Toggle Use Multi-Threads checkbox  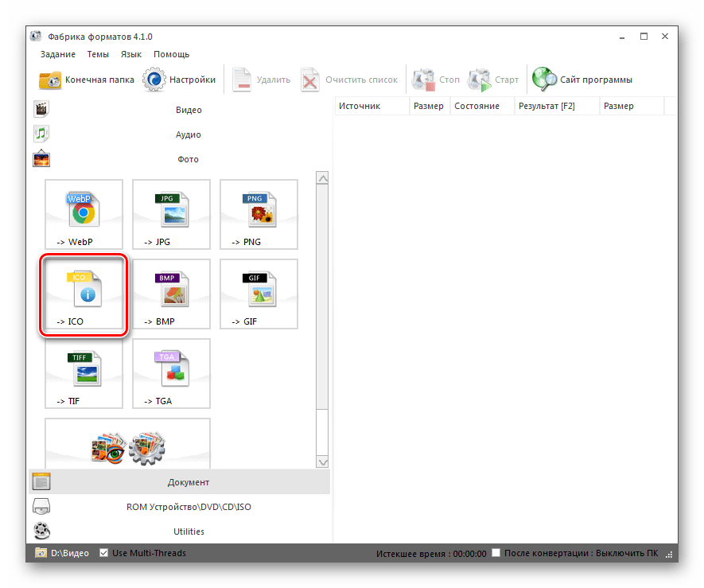(103, 553)
